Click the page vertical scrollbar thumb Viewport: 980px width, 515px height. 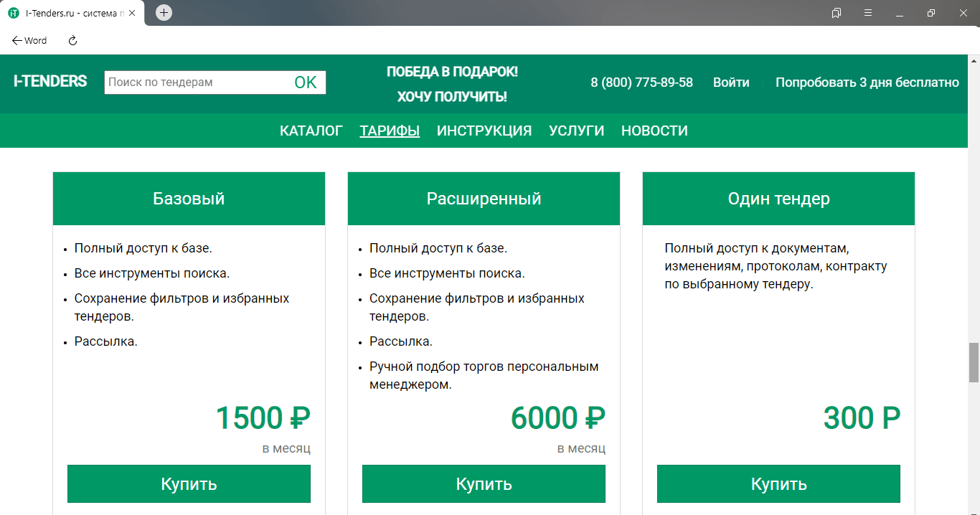click(974, 362)
